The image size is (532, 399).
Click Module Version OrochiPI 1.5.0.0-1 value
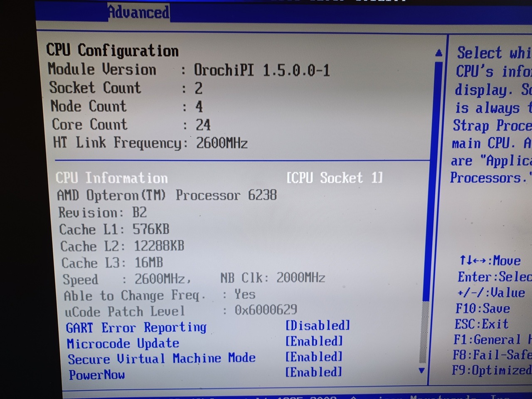262,70
